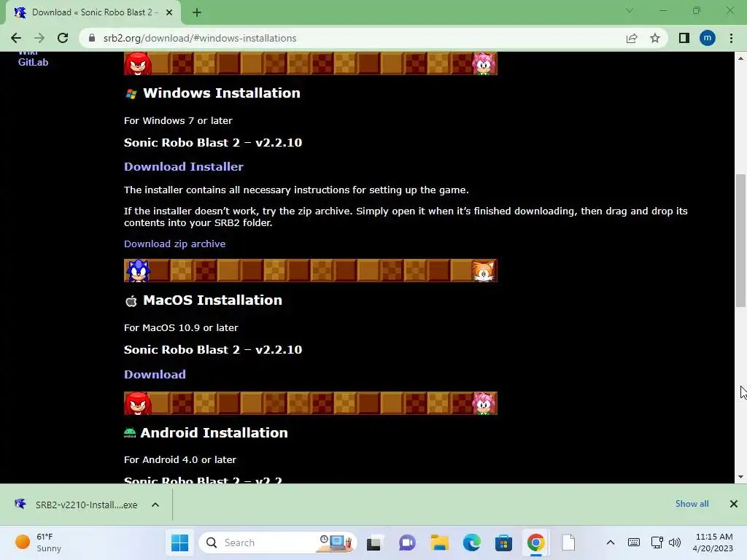Bookmark this page with the star icon
Screen dimensions: 747x560
[655, 38]
